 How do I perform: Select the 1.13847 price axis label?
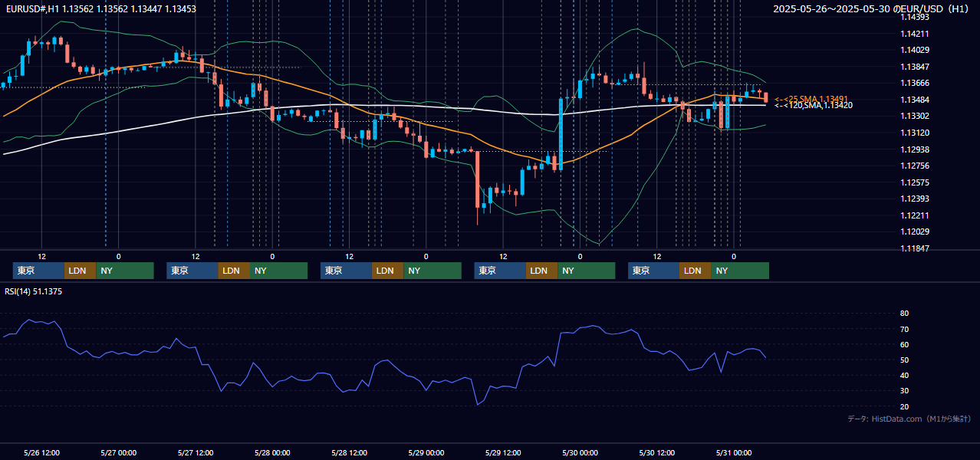tap(914, 67)
